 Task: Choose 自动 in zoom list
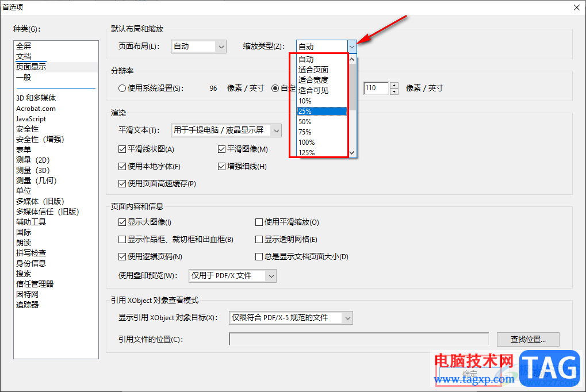[322, 59]
